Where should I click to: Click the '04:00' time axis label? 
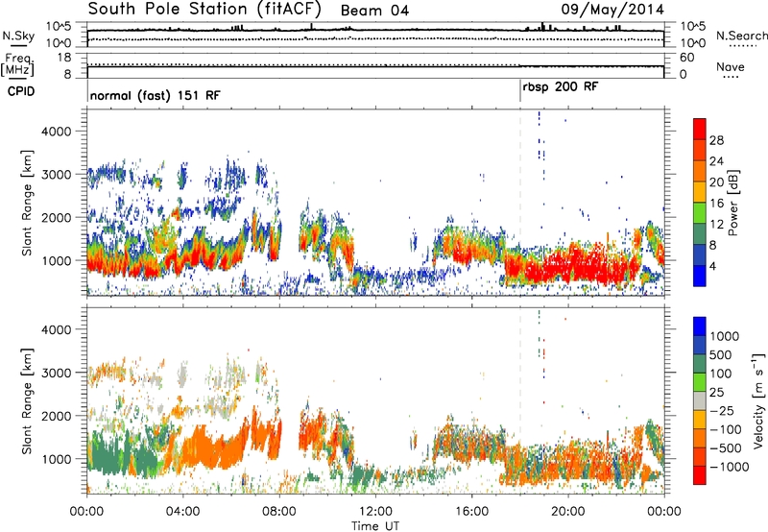tap(182, 511)
